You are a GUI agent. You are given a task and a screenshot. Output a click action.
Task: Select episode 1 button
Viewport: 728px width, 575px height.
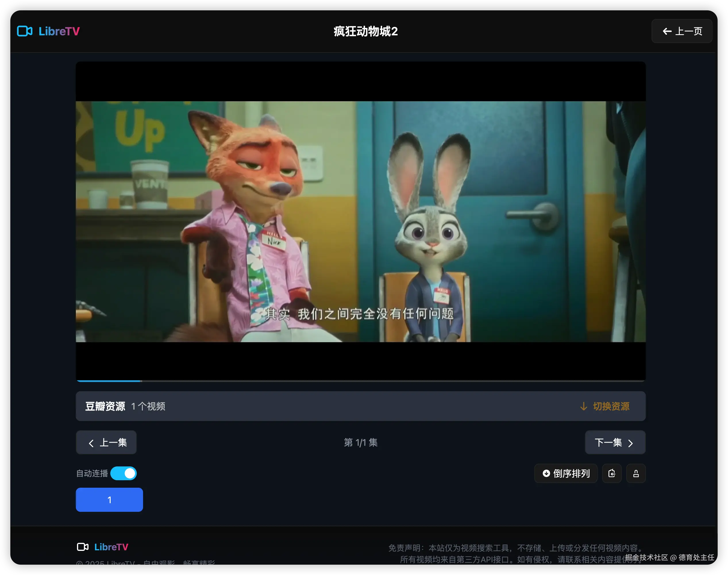pyautogui.click(x=109, y=499)
